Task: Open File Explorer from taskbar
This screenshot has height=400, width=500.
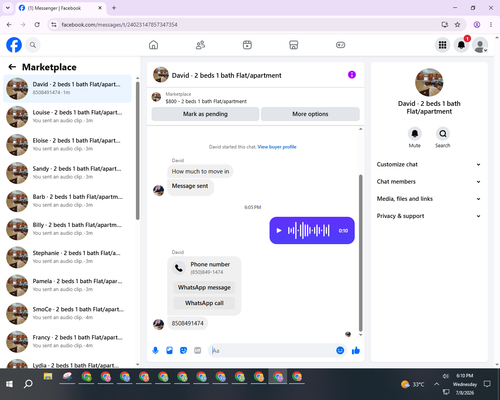Action: 48,377
